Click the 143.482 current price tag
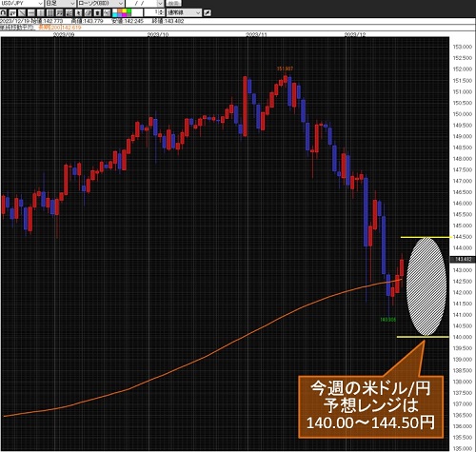Screen dimensions: 476x452 click(463, 260)
